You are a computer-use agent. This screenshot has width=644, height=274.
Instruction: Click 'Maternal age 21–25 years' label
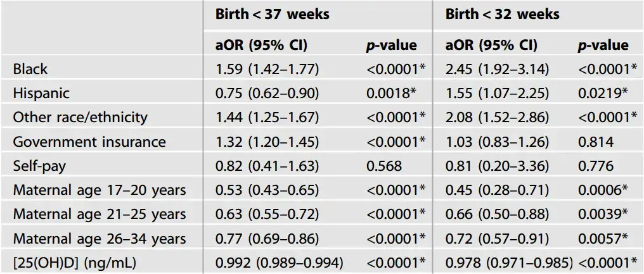100,215
